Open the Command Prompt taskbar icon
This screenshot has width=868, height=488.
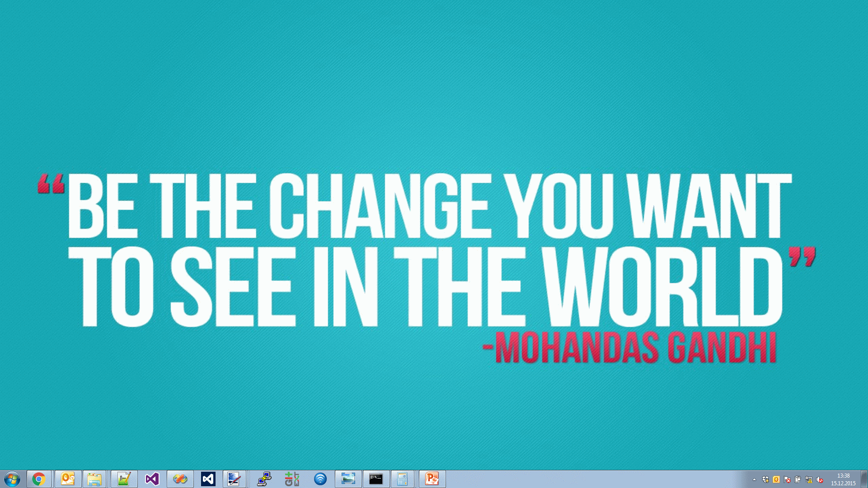coord(376,479)
